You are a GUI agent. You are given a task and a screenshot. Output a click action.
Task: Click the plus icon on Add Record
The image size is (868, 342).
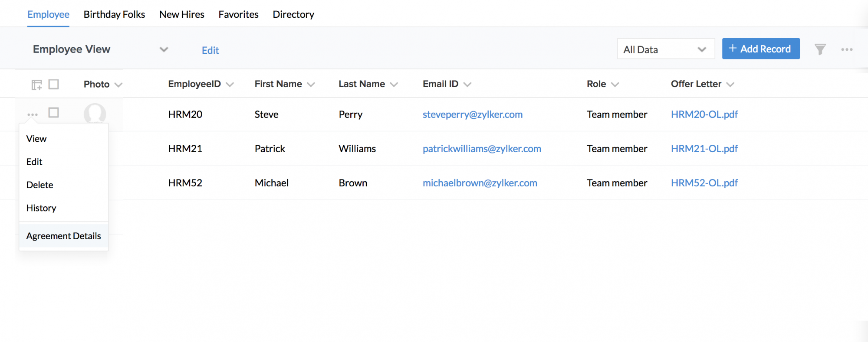point(733,49)
